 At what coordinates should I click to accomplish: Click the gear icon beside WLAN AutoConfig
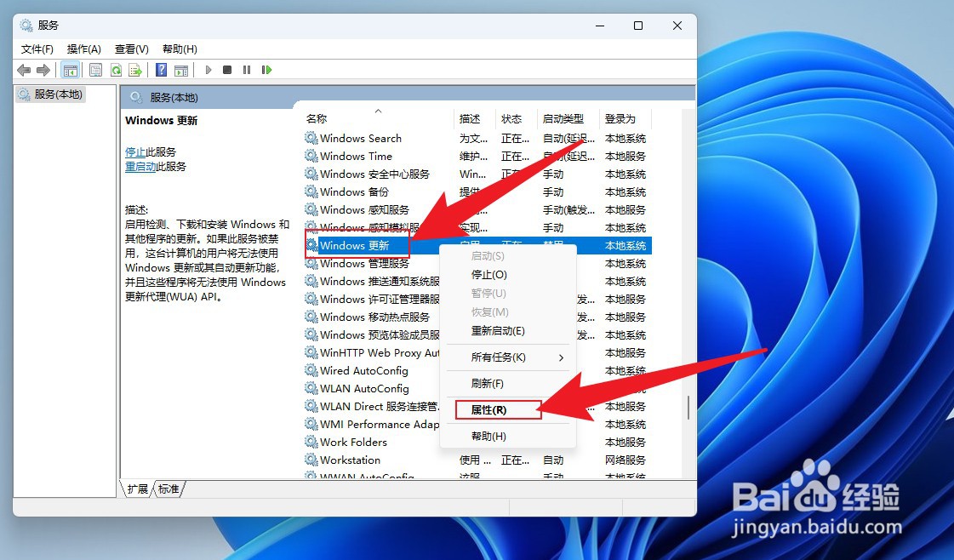[311, 388]
